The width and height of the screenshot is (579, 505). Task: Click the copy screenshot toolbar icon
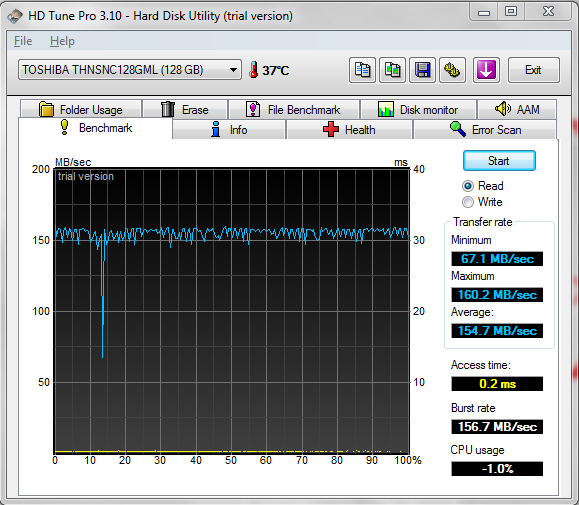click(392, 70)
